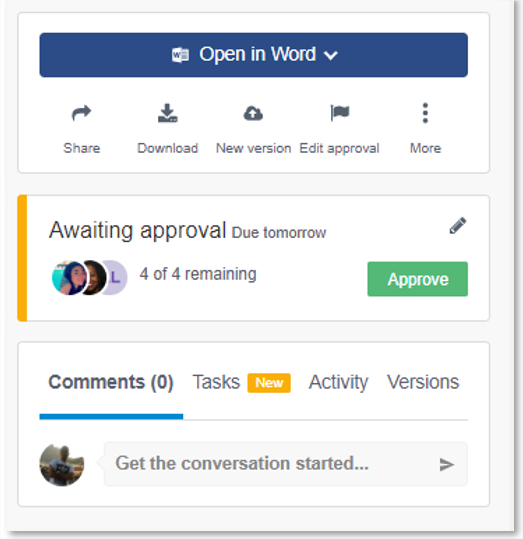Open the Versions tab
This screenshot has width=523, height=539.
tap(423, 382)
